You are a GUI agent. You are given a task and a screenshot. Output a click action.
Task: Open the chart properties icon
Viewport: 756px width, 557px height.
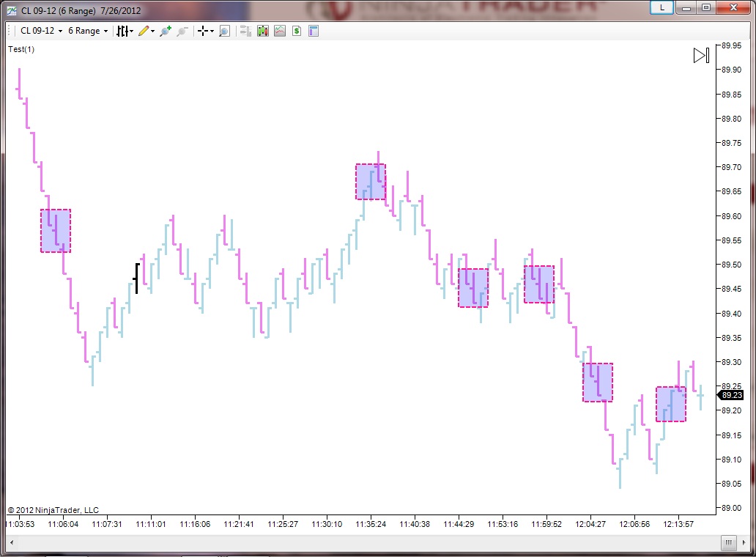pyautogui.click(x=314, y=32)
